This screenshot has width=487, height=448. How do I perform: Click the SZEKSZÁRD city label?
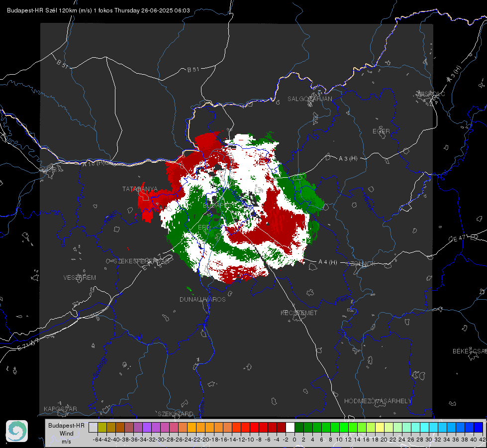click(x=176, y=414)
